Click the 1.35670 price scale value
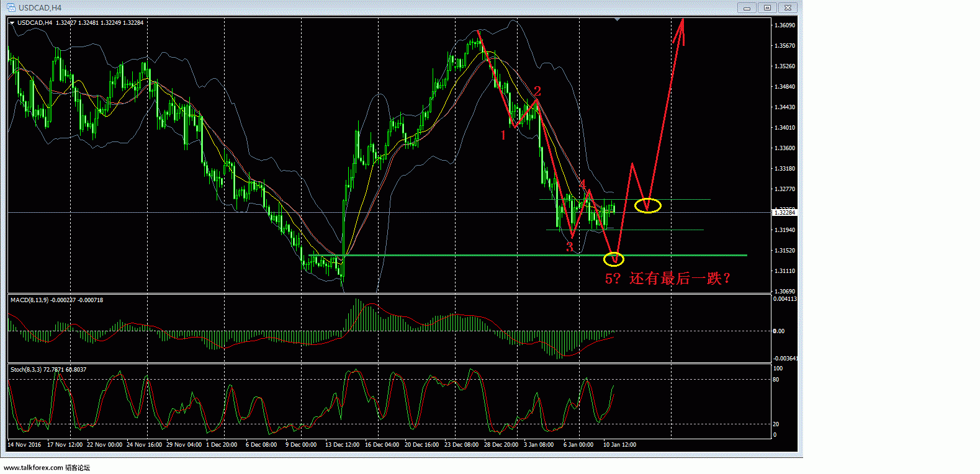 [785, 46]
